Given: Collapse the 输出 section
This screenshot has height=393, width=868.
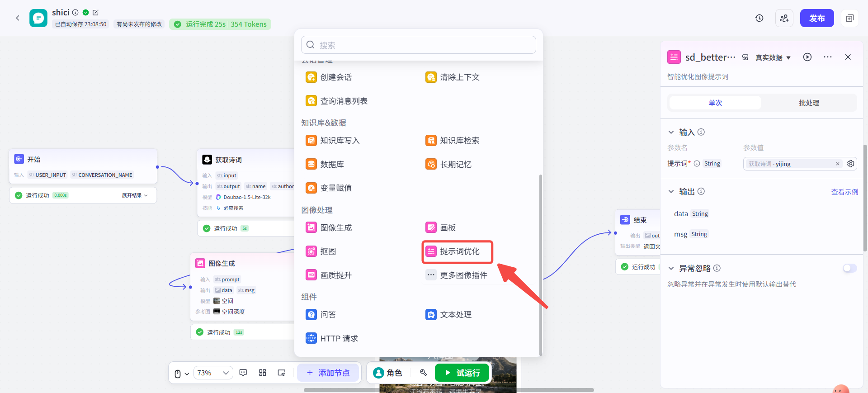Looking at the screenshot, I should point(671,191).
